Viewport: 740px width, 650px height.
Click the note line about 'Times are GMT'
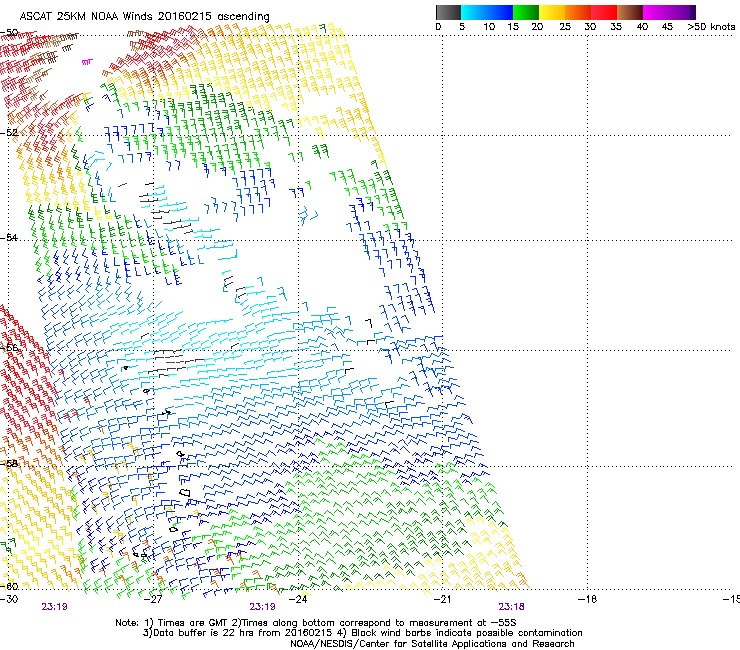316,623
